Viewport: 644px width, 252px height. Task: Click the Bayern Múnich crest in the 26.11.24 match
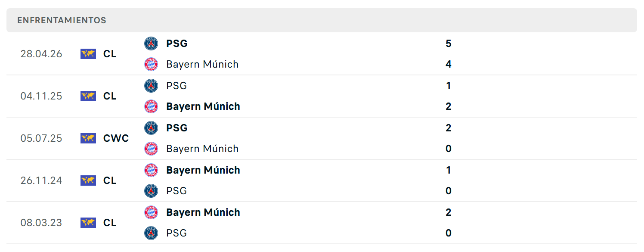151,170
